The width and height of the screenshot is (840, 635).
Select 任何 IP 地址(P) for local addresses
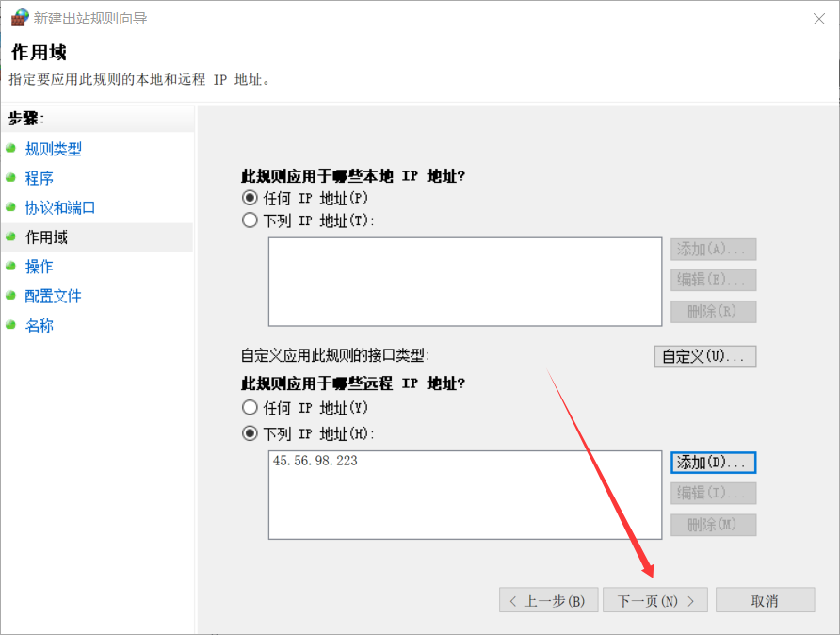250,198
